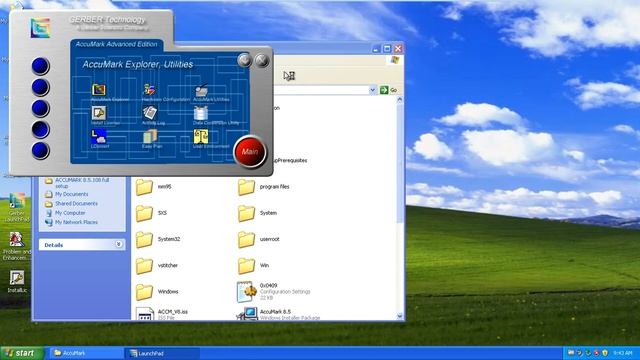The width and height of the screenshot is (640, 360).
Task: Click the system clock in tray
Action: [623, 353]
